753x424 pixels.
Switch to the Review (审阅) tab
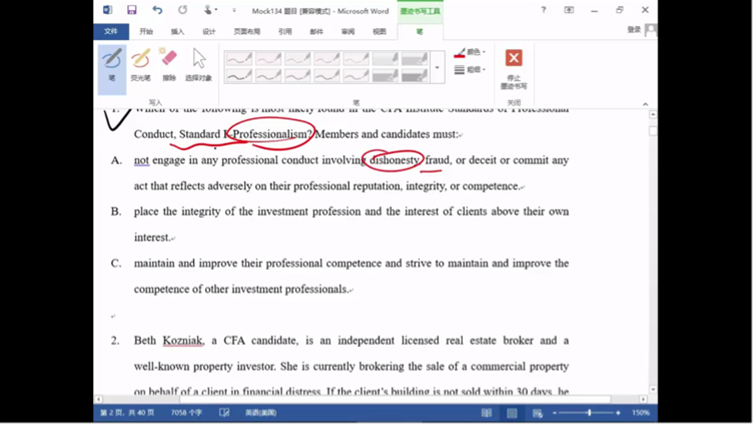348,31
